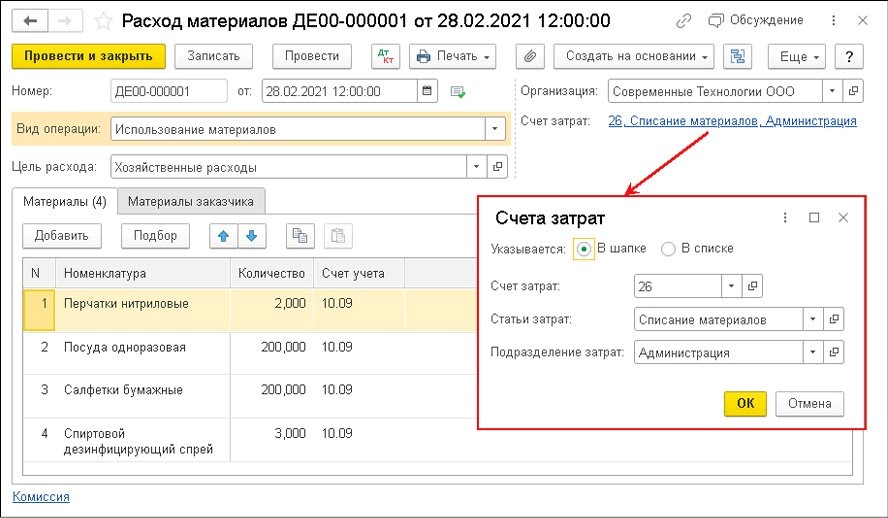Select the 'В шапке' radio option
This screenshot has height=518, width=888.
click(584, 249)
